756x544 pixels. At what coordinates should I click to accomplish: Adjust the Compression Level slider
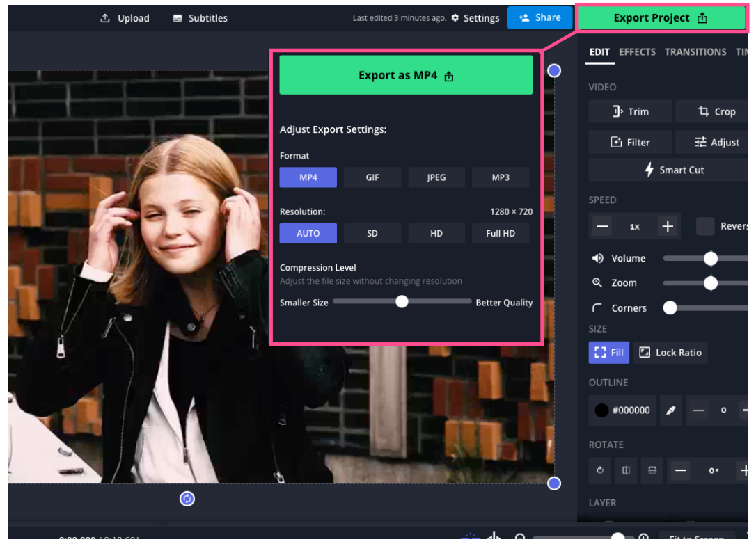click(x=402, y=302)
